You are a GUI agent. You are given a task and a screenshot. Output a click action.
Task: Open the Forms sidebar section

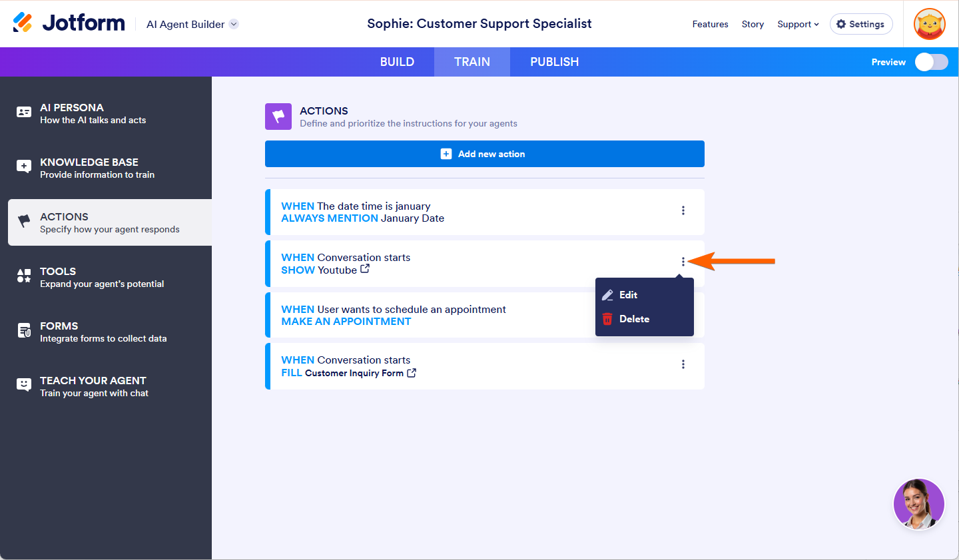[103, 332]
